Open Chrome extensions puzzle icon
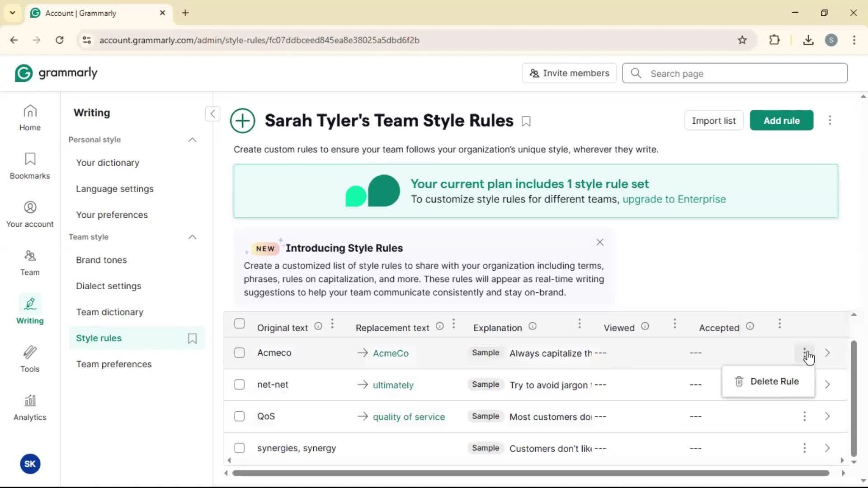Viewport: 868px width, 488px height. 774,40
